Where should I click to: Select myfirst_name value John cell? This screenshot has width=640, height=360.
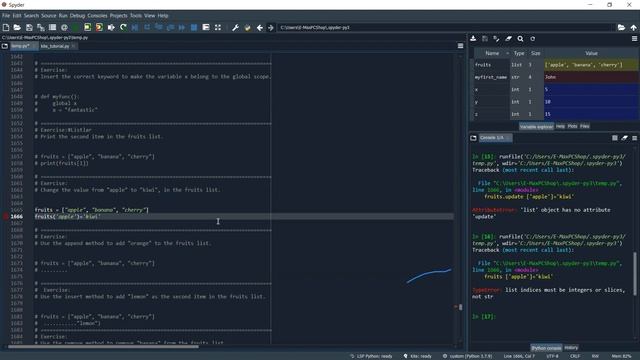click(591, 77)
